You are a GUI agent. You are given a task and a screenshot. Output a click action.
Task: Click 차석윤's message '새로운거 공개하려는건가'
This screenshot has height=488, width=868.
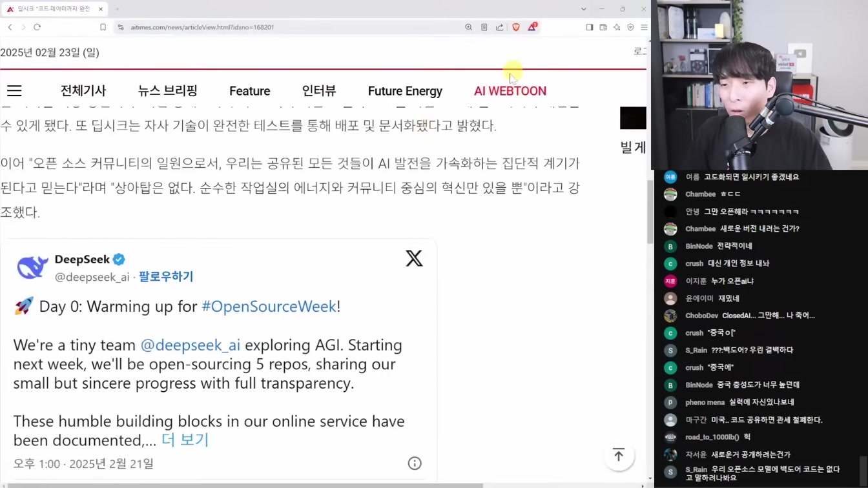coord(750,454)
